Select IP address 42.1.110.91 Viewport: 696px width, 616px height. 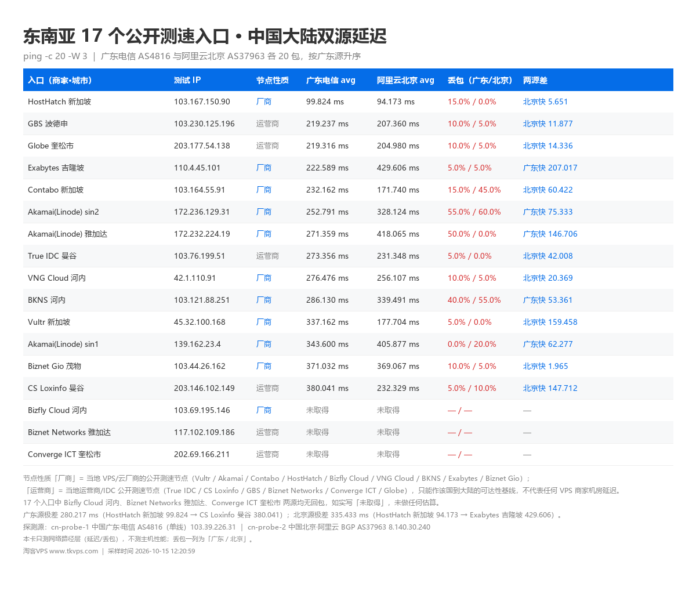coord(195,278)
